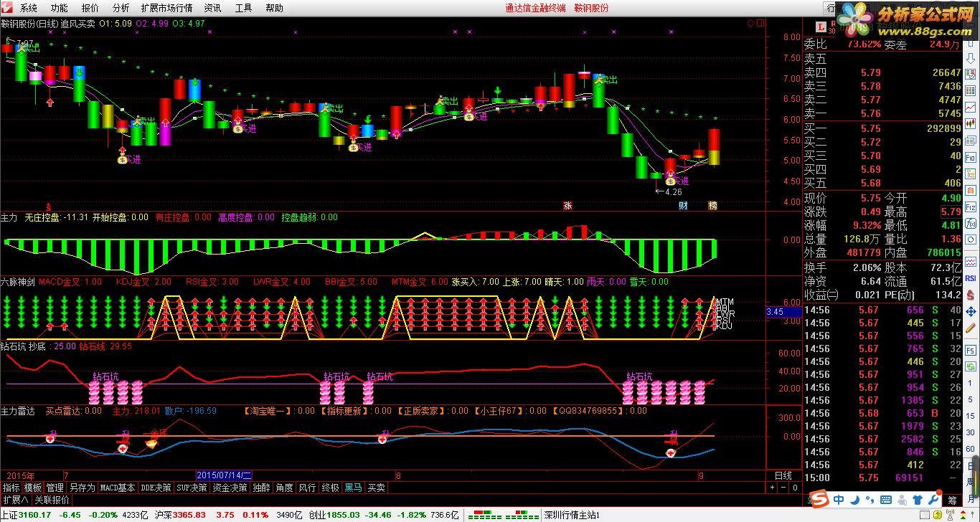Click the 另存为 button
This screenshot has height=522, width=980.
83,488
